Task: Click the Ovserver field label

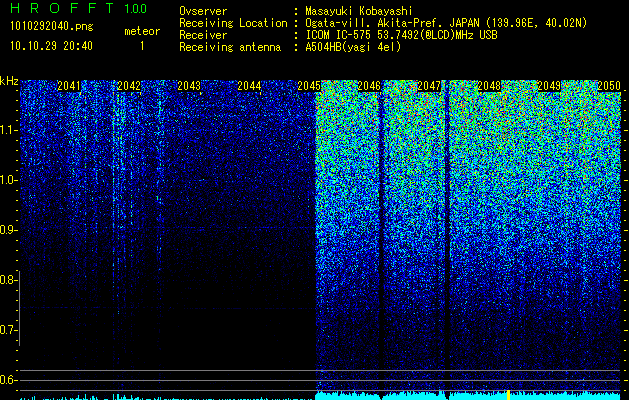Action: click(203, 12)
